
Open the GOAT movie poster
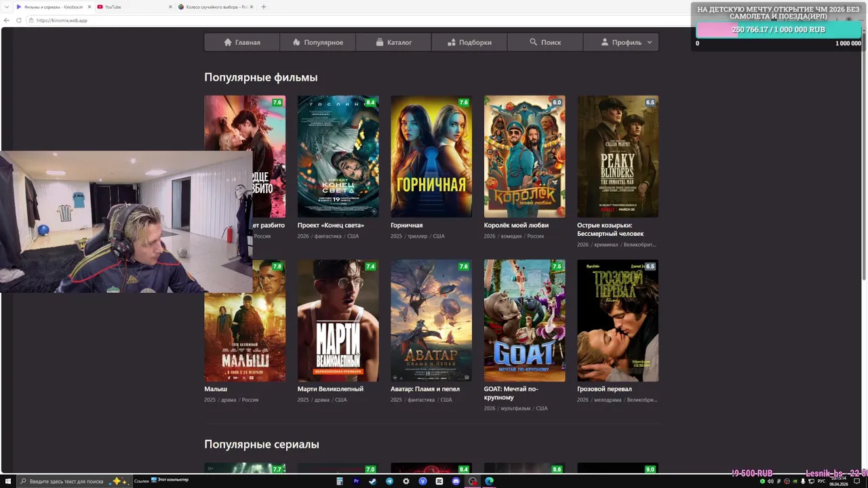[524, 321]
